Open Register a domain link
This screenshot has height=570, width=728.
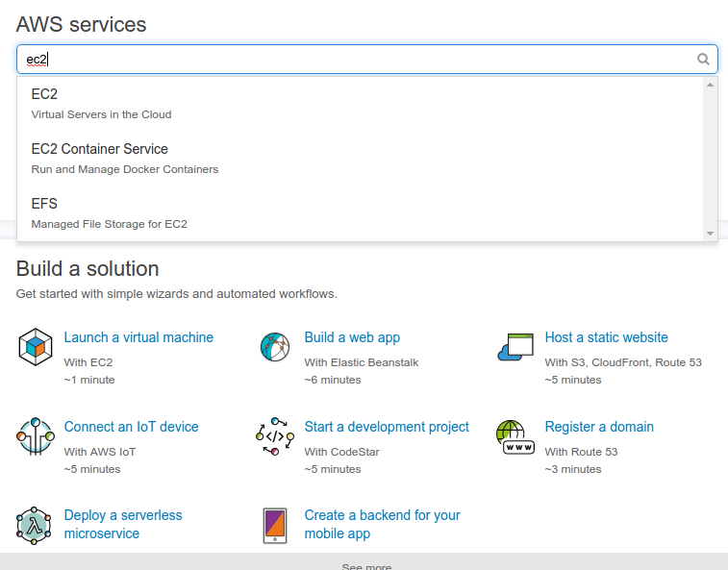point(599,427)
